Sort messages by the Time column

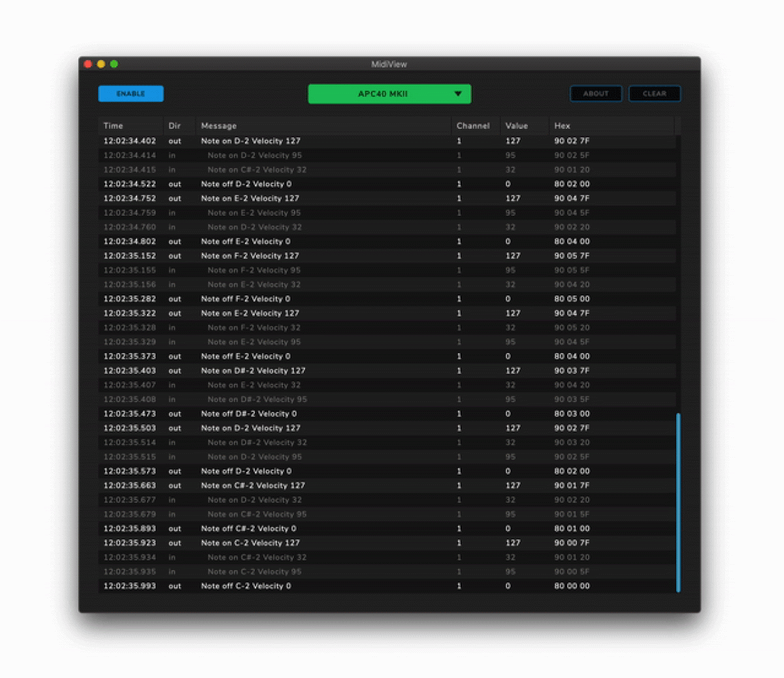pos(112,126)
